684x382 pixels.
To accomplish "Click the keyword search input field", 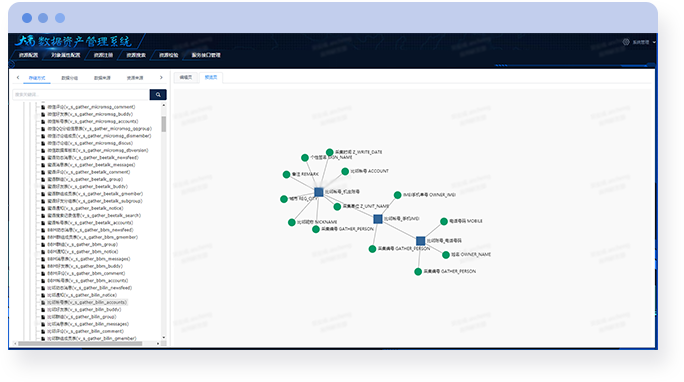I will coord(81,94).
